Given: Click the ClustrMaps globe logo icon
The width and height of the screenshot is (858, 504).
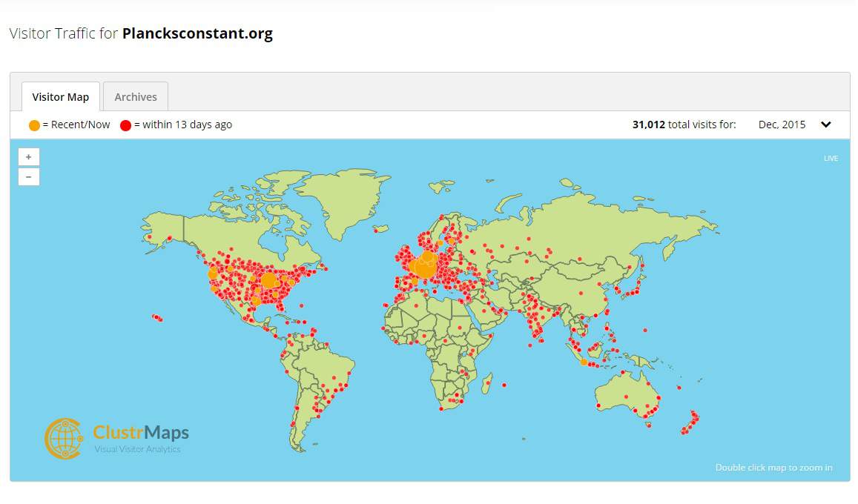Looking at the screenshot, I should tap(64, 437).
